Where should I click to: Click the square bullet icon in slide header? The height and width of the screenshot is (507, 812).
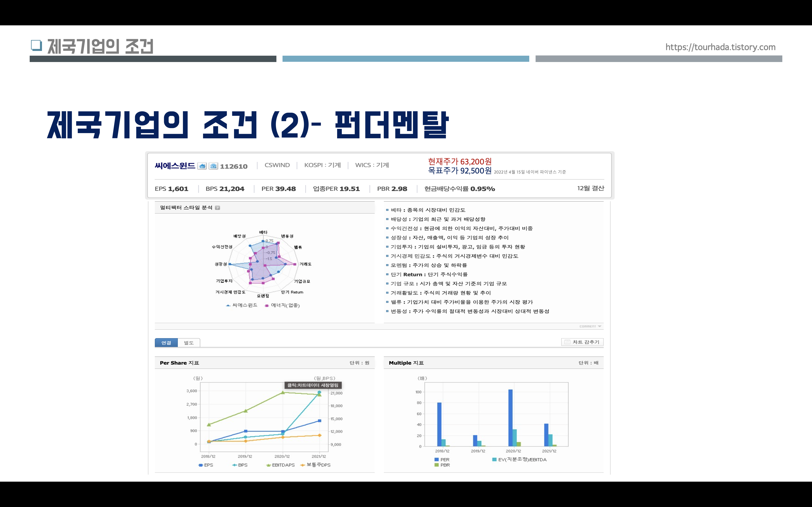click(36, 45)
